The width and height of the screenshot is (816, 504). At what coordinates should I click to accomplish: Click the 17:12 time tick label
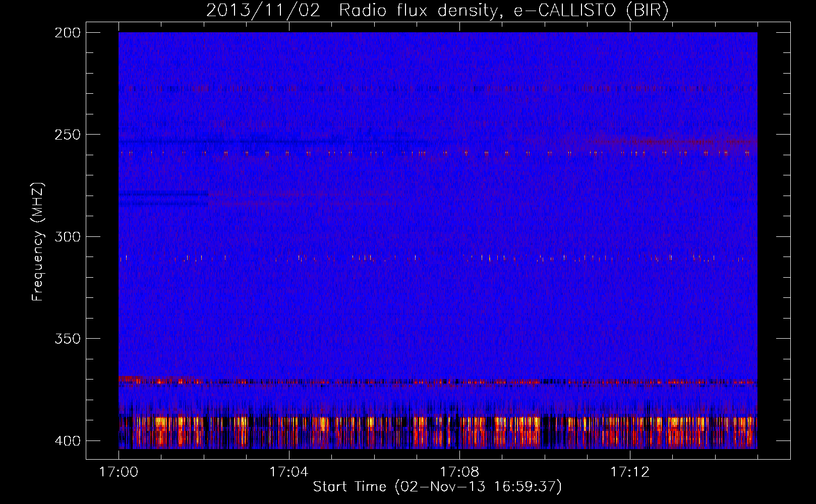click(x=629, y=472)
